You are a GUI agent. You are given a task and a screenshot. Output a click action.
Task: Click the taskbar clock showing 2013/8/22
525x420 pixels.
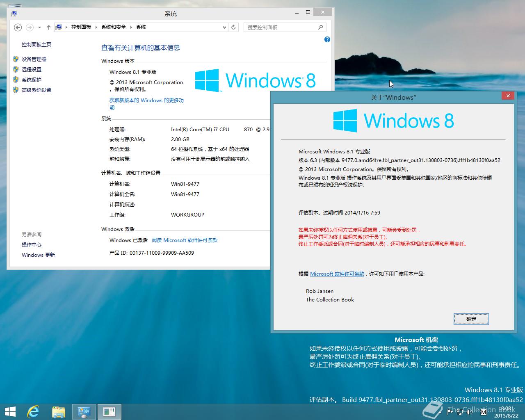pos(506,412)
